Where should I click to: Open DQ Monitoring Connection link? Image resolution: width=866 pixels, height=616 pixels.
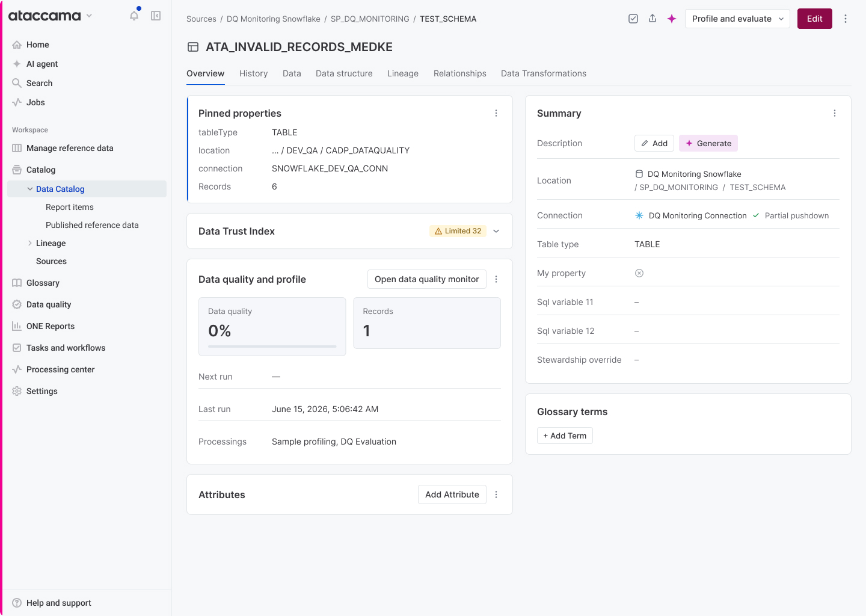click(698, 215)
